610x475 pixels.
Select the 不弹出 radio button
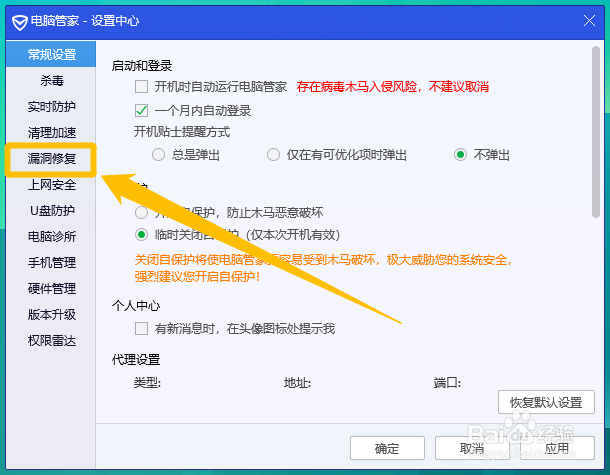pos(460,155)
